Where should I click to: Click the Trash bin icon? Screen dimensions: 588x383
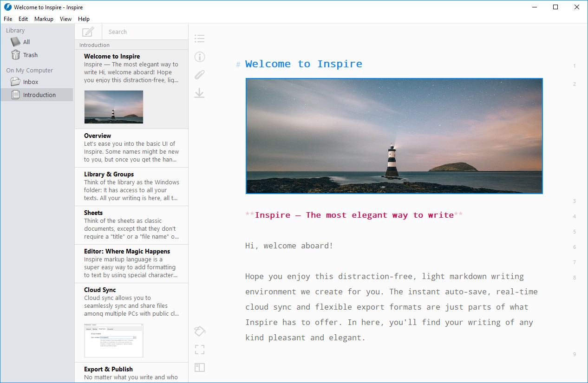[x=16, y=55]
